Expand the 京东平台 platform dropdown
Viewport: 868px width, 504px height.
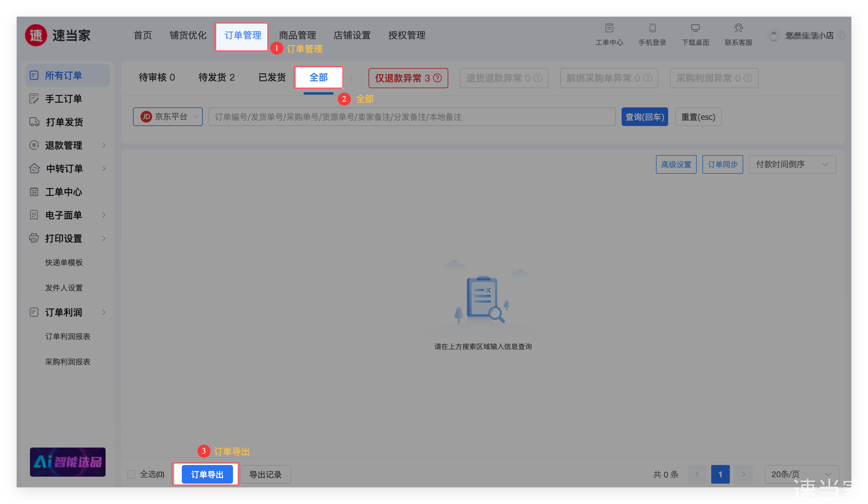click(x=168, y=117)
